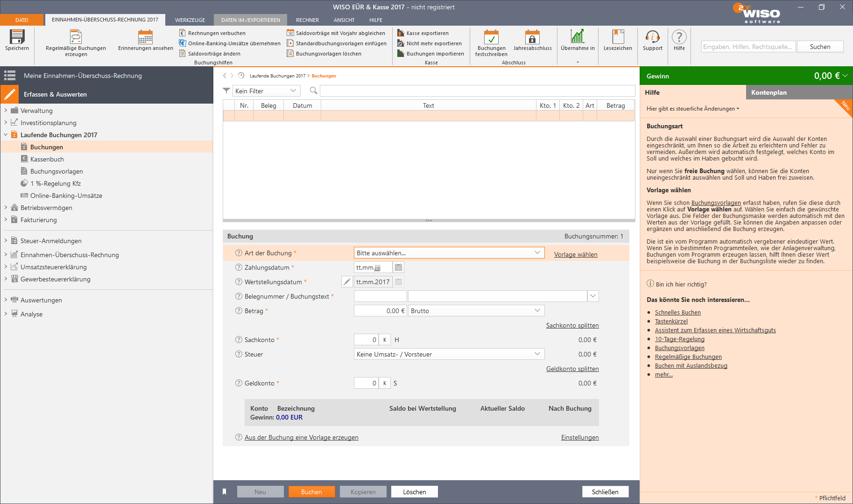The width and height of the screenshot is (853, 504).
Task: Click Geldkonto splitten link
Action: [x=572, y=369]
